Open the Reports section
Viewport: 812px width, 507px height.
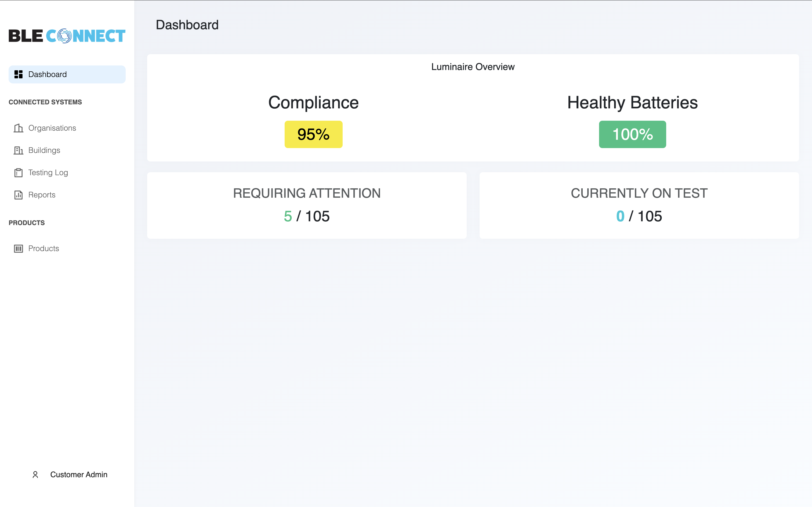[42, 195]
